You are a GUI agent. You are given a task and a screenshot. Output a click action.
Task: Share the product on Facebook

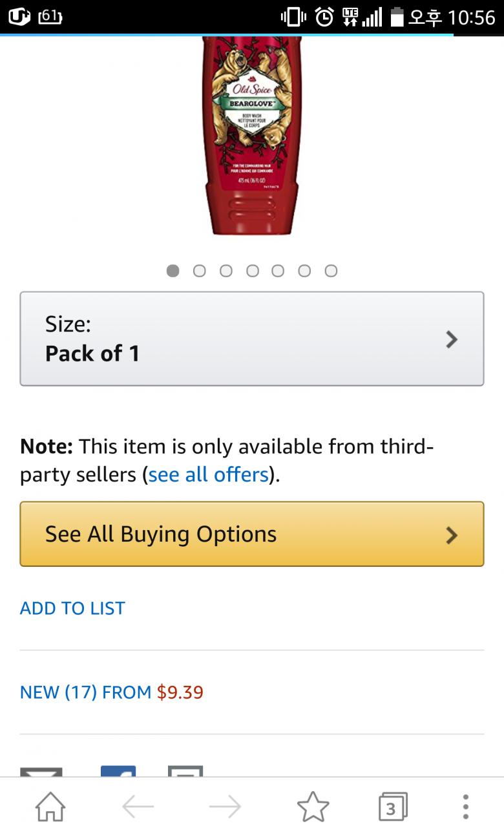118,771
